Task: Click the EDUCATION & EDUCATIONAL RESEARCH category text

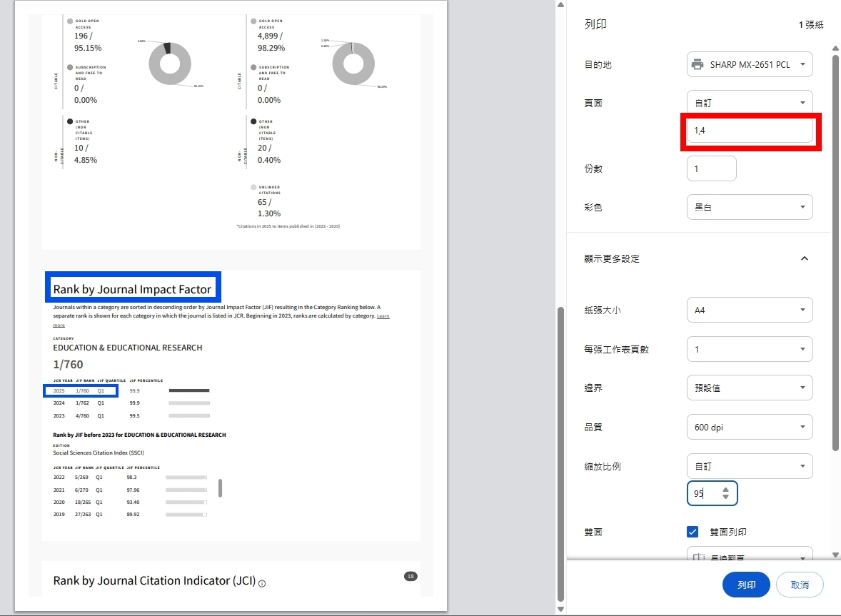Action: (128, 348)
